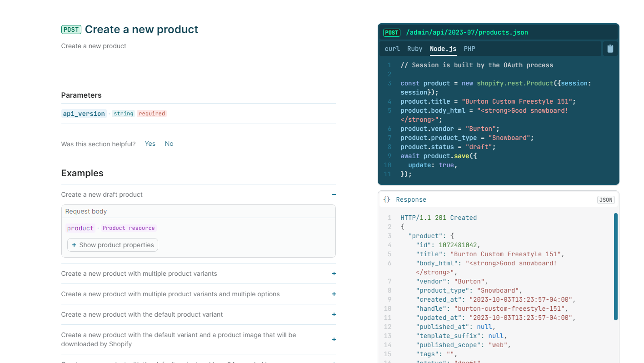The height and width of the screenshot is (363, 644).
Task: Click the JSON badge on the Response panel
Action: pyautogui.click(x=606, y=199)
